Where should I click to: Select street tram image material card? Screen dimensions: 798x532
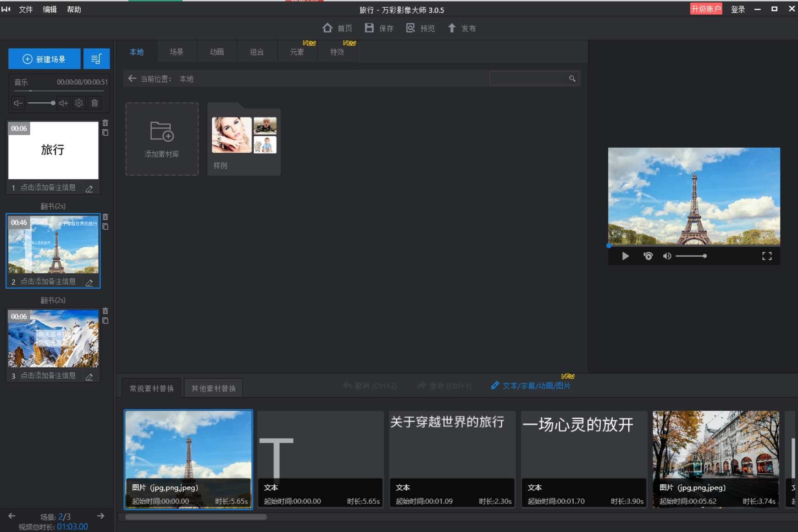[716, 459]
